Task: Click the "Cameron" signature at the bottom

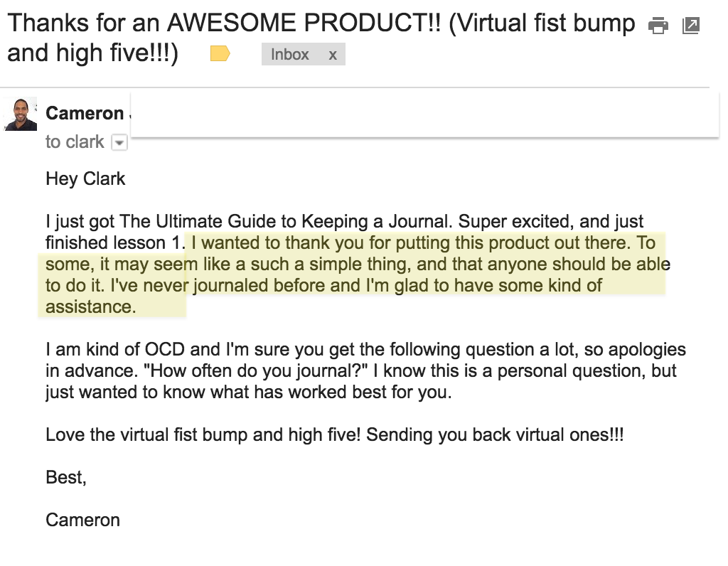Action: pyautogui.click(x=82, y=520)
